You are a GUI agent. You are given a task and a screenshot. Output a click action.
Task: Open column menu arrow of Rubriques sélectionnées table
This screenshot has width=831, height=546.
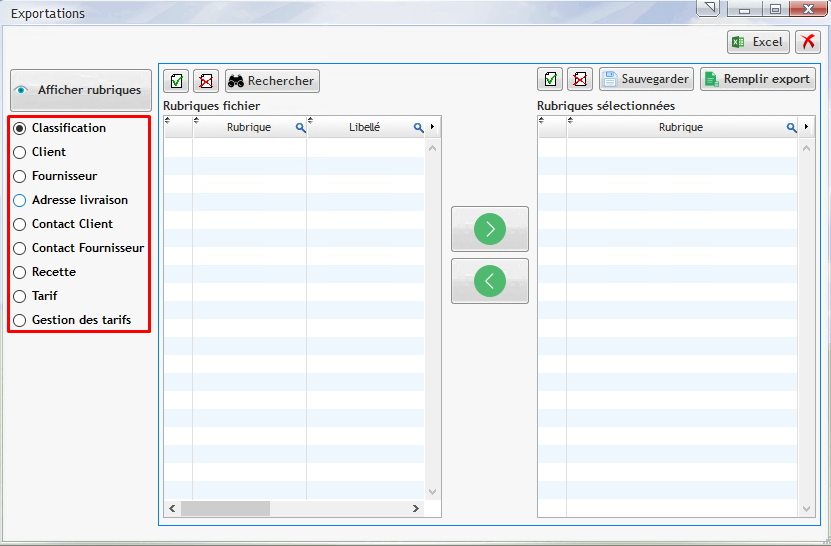[x=806, y=127]
